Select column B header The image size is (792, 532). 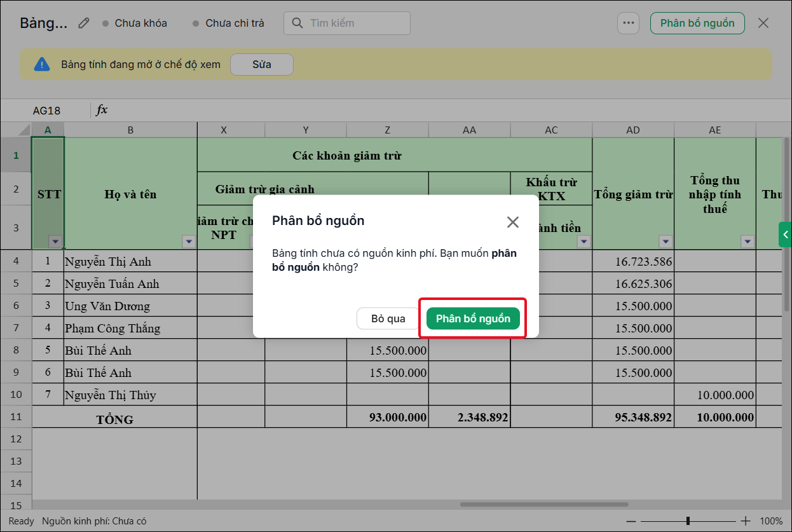click(130, 130)
